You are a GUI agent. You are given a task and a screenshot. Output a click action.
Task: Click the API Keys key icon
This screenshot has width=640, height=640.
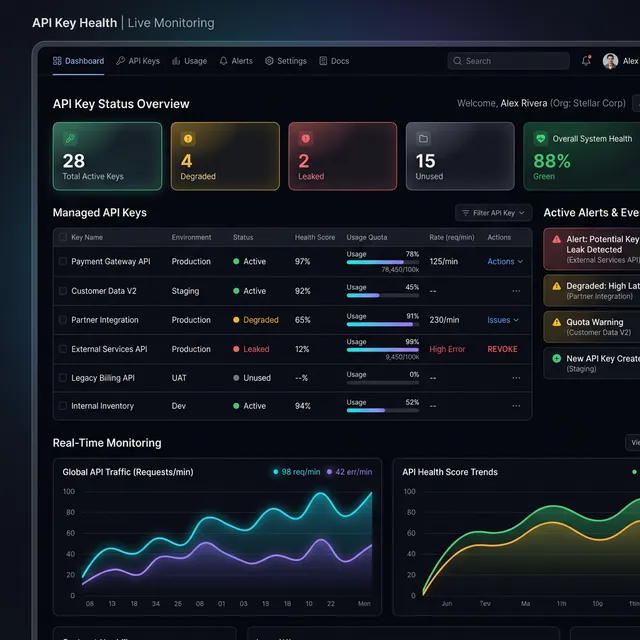(120, 61)
